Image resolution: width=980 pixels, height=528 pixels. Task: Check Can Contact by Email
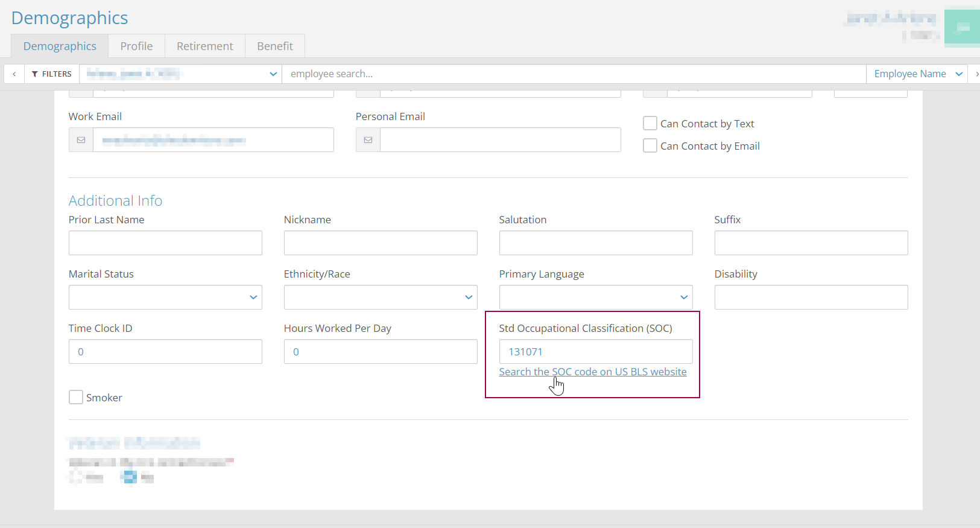[x=650, y=146]
